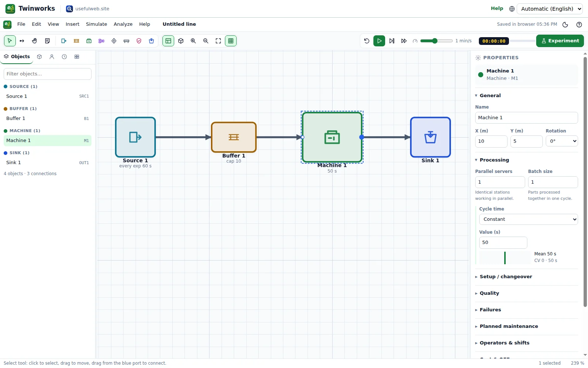Expand the Failures section
Image resolution: width=588 pixels, height=368 pixels.
tap(527, 310)
